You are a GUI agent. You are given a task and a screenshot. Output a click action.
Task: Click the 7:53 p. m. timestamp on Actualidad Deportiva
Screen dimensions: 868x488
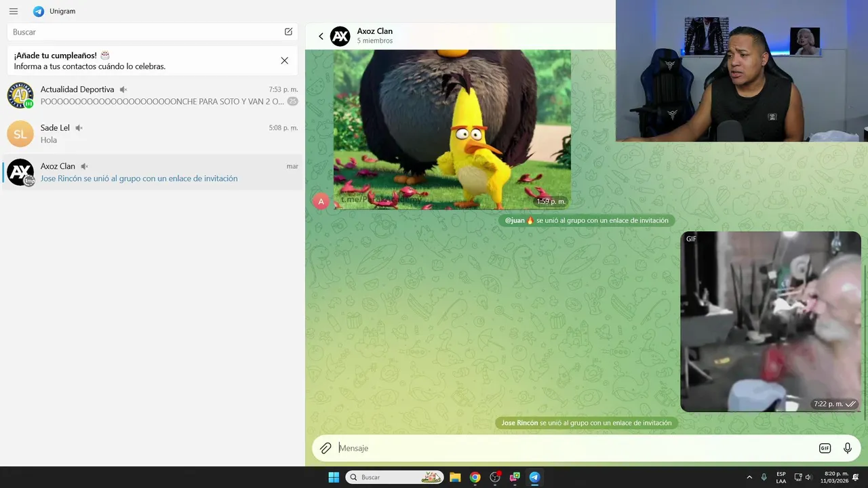tap(283, 89)
